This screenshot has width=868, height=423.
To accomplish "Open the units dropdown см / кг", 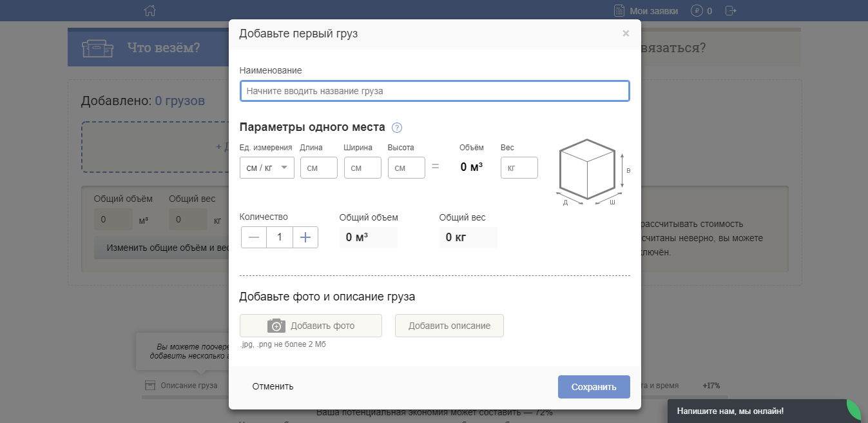I will click(x=267, y=168).
